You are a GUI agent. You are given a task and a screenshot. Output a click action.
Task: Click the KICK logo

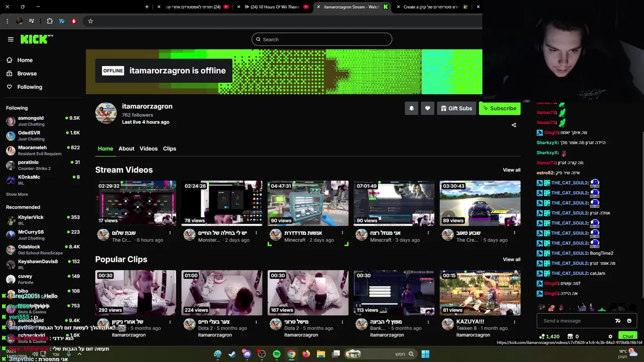click(x=37, y=39)
